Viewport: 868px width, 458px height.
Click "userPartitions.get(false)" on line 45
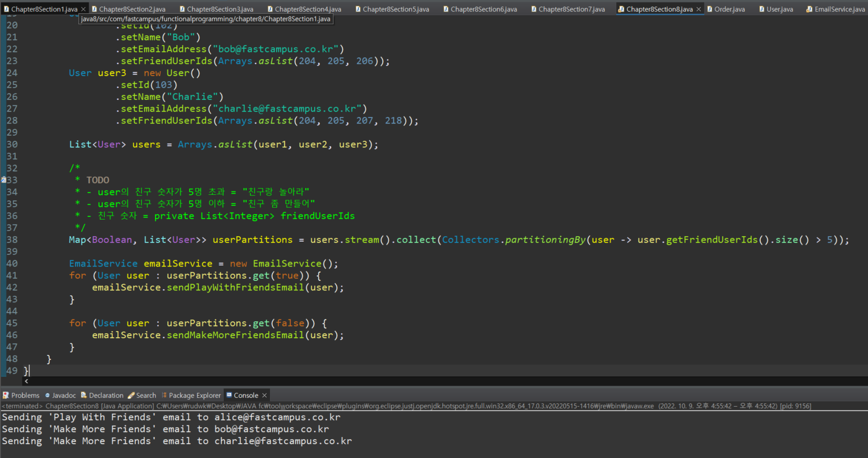238,323
